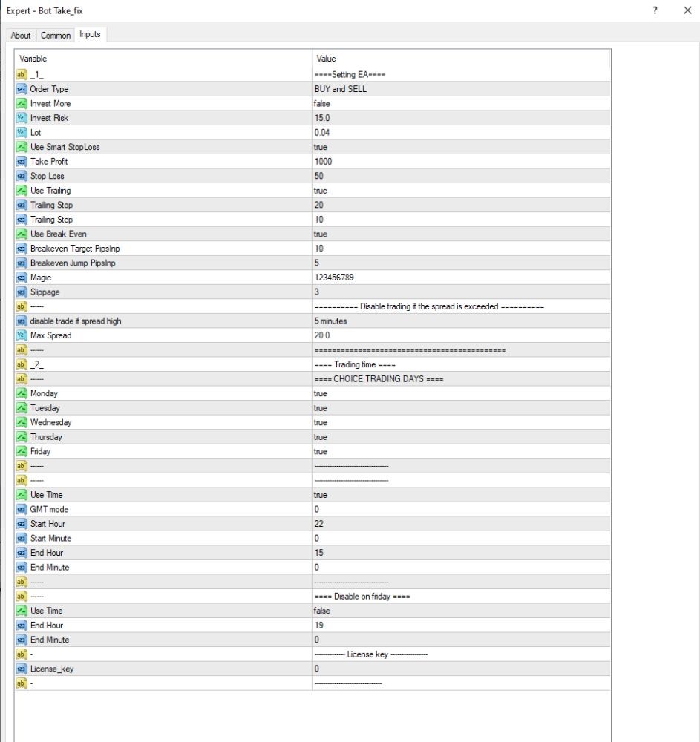
Task: Open Use Smart StopLoss true/false selector
Action: coord(461,147)
